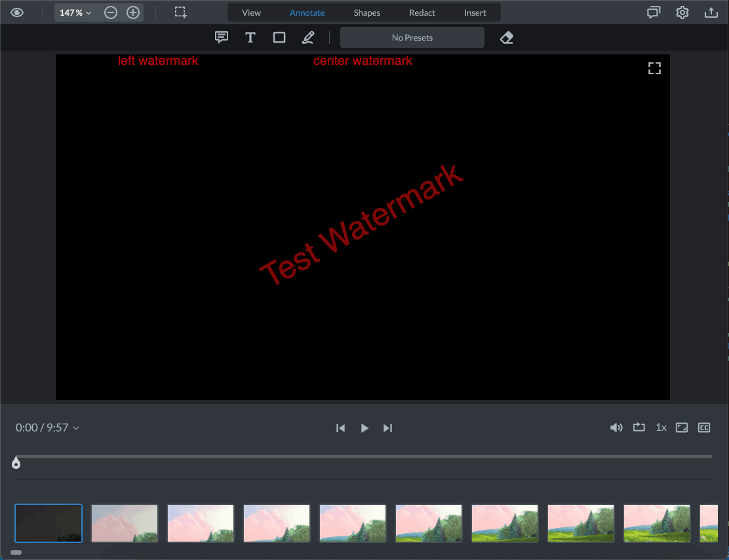Open the settings gear
The width and height of the screenshot is (729, 560).
tap(682, 12)
